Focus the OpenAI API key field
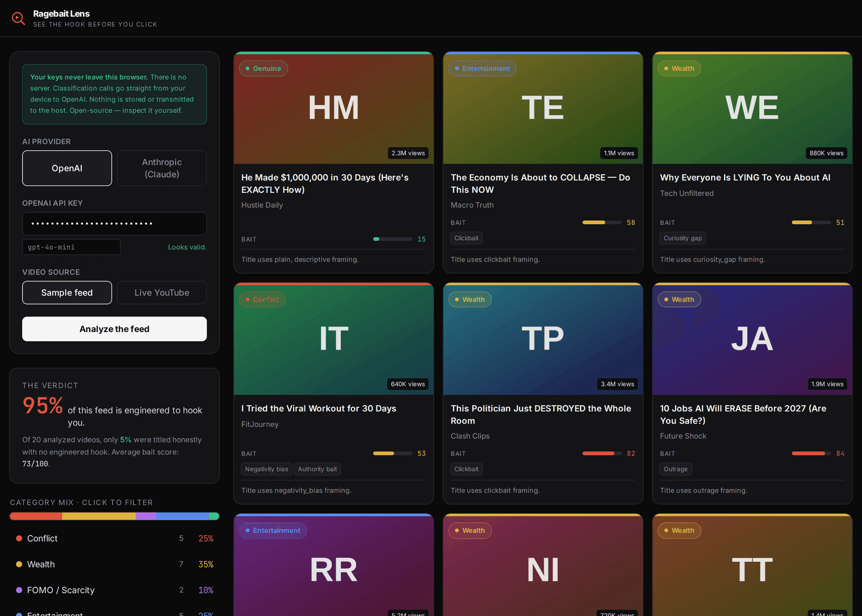The height and width of the screenshot is (616, 862). (x=114, y=224)
